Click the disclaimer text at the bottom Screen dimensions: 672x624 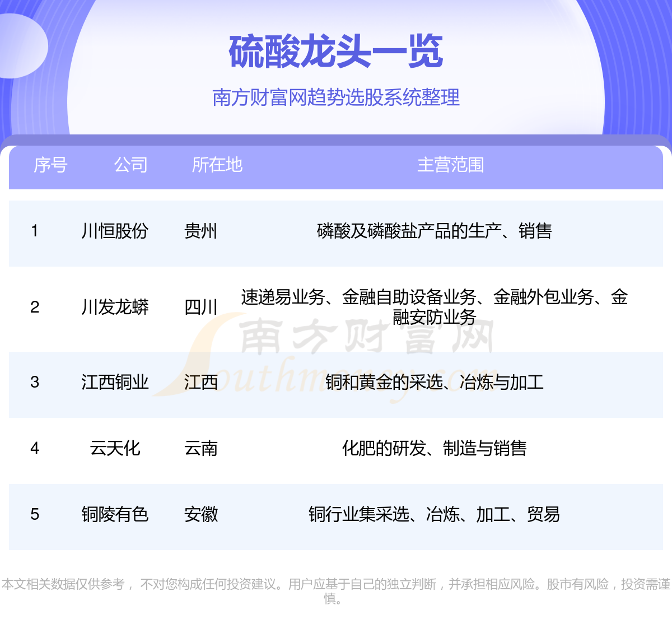pos(336,592)
